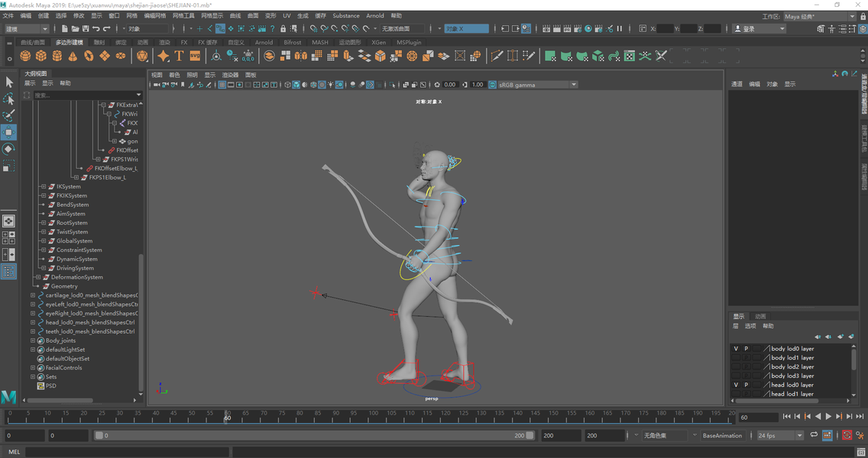Open the Arnold menu in menu bar
The image size is (868, 458).
(374, 15)
